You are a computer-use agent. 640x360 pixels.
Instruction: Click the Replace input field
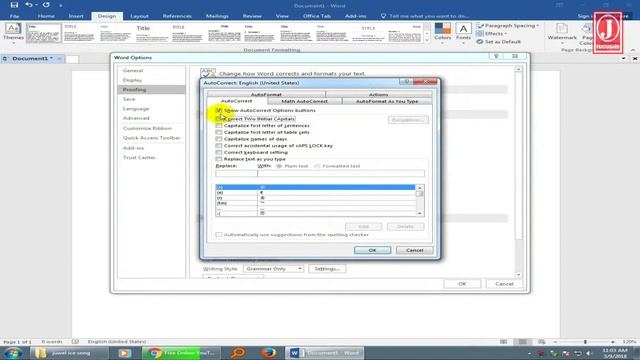click(236, 173)
